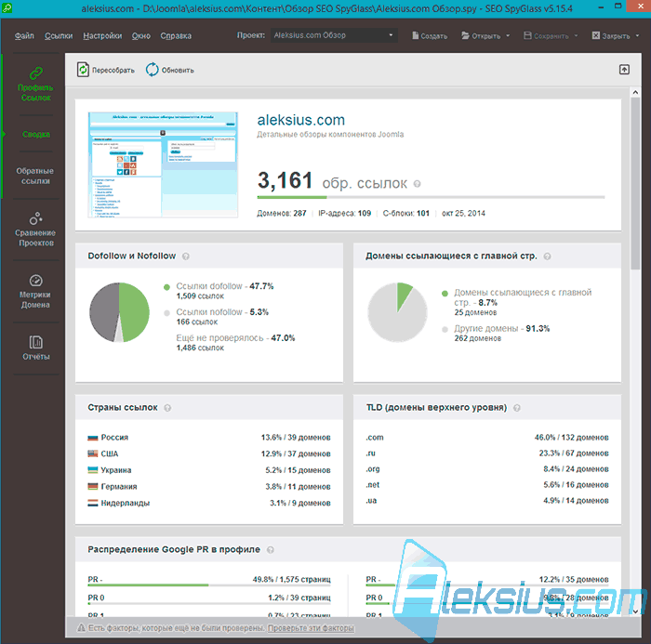651x644 pixels.
Task: Open Отчёты in the sidebar
Action: pos(35,348)
